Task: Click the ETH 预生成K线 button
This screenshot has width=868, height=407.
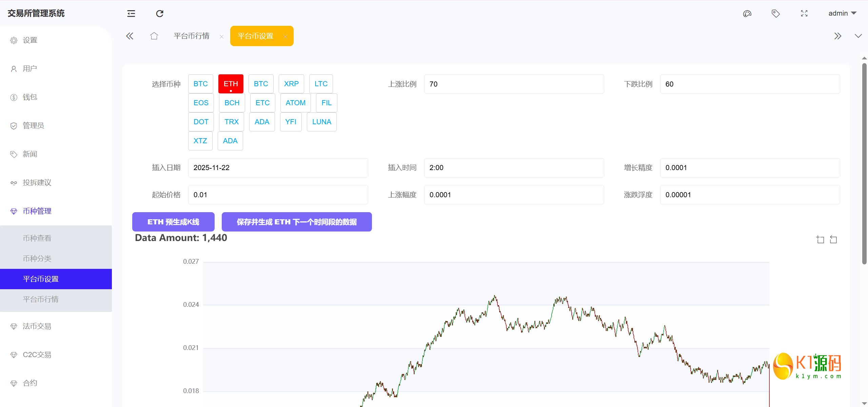Action: tap(173, 222)
